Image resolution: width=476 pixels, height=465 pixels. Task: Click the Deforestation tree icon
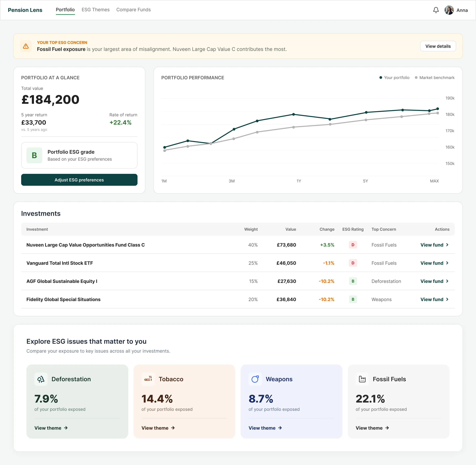coord(41,379)
